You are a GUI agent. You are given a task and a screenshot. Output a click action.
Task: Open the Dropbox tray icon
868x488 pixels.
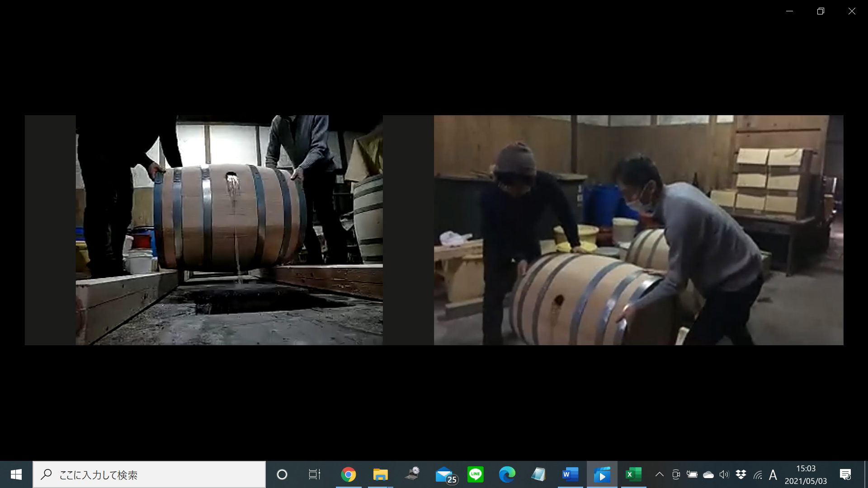click(x=741, y=474)
